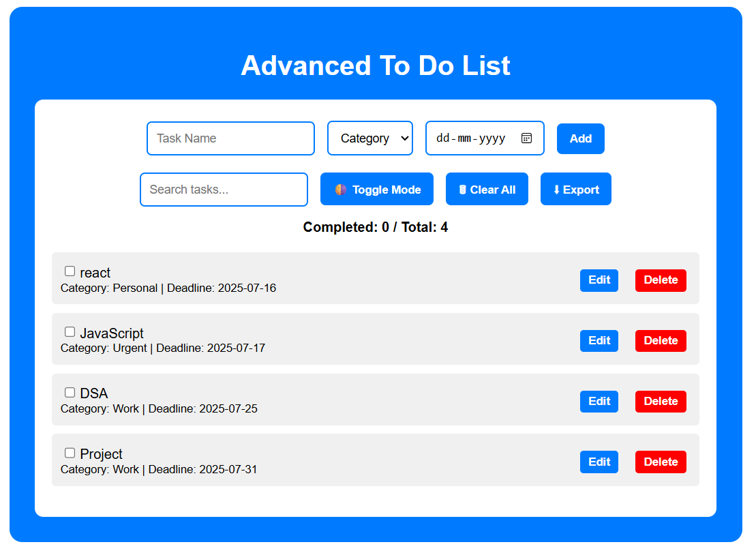Click the download arrow icon on Export
This screenshot has height=553, width=756.
point(556,190)
